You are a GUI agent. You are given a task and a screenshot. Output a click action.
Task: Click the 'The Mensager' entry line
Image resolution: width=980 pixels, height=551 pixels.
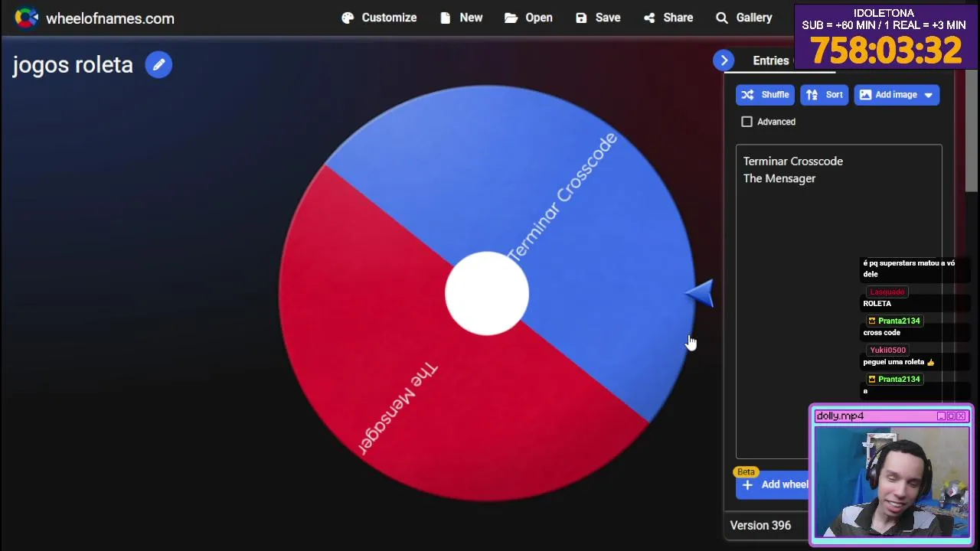click(x=779, y=178)
